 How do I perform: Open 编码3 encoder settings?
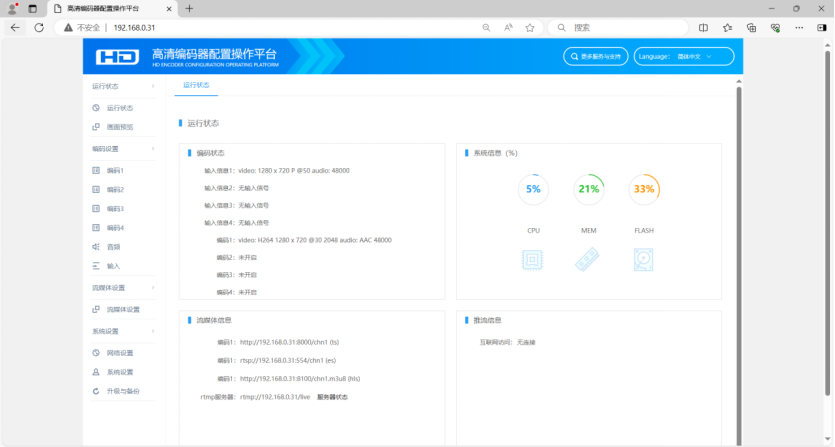[108, 209]
